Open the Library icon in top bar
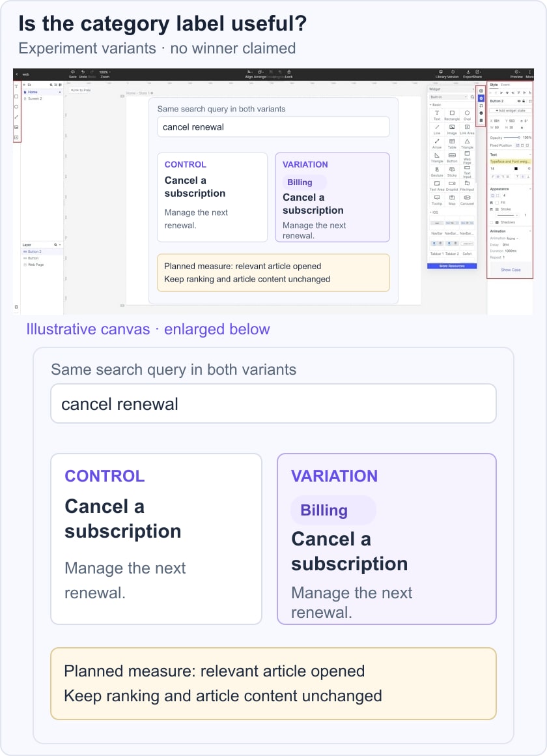The width and height of the screenshot is (547, 756). point(441,72)
